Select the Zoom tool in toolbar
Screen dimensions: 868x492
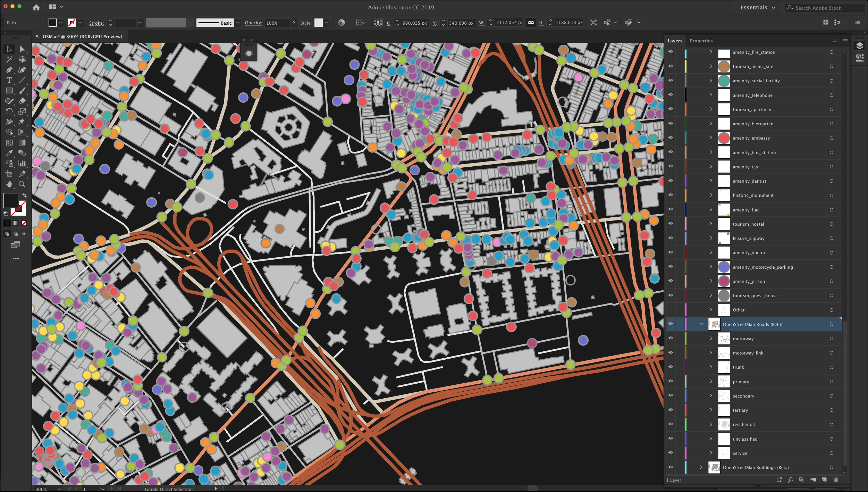click(x=22, y=184)
